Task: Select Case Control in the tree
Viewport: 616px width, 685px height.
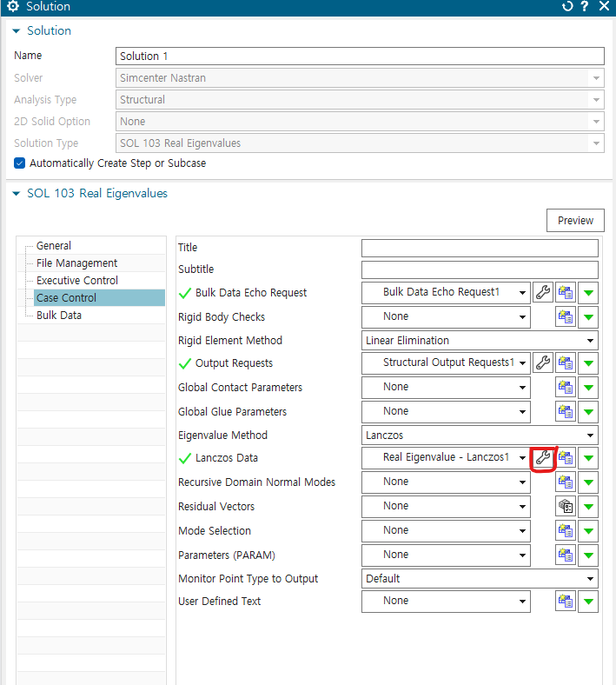Action: click(x=100, y=297)
